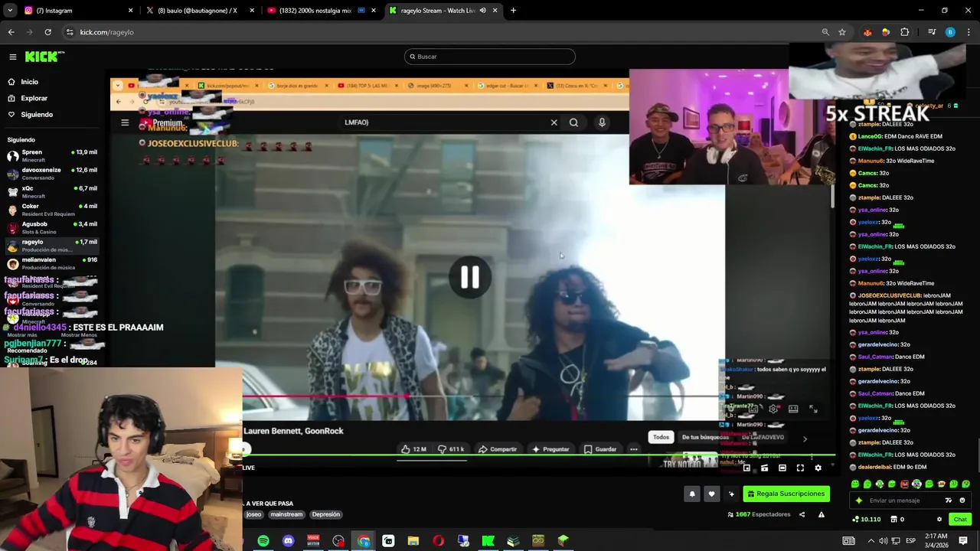
Task: Open Kick player settings gear
Action: click(x=818, y=468)
